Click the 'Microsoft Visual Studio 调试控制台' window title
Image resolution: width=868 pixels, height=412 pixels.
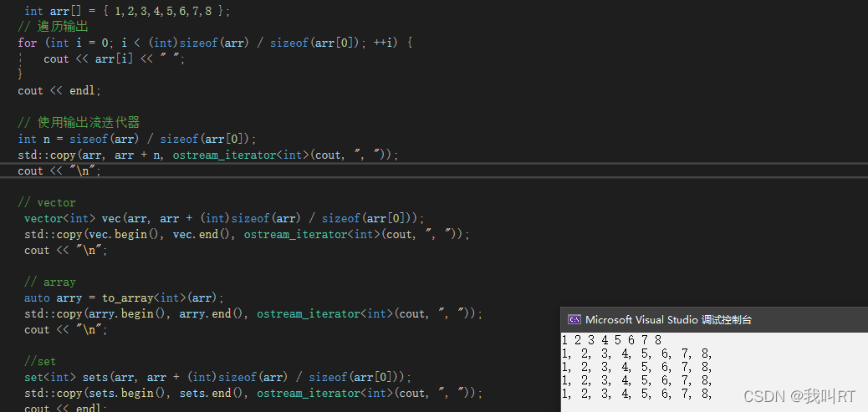click(668, 319)
